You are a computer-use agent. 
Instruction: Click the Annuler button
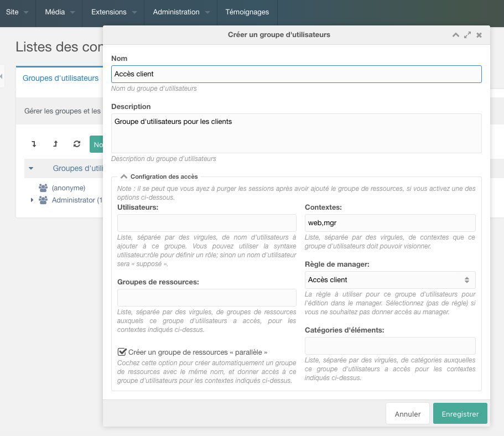tap(408, 414)
